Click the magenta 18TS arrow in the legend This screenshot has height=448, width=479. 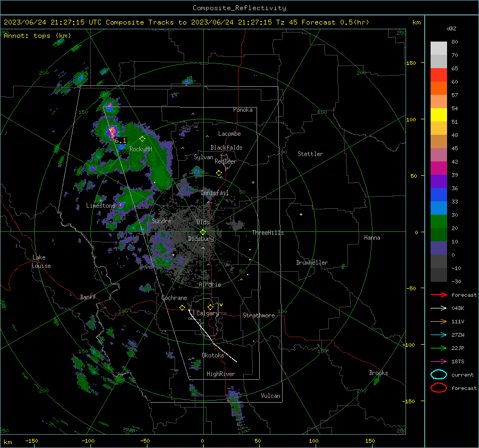tap(439, 362)
